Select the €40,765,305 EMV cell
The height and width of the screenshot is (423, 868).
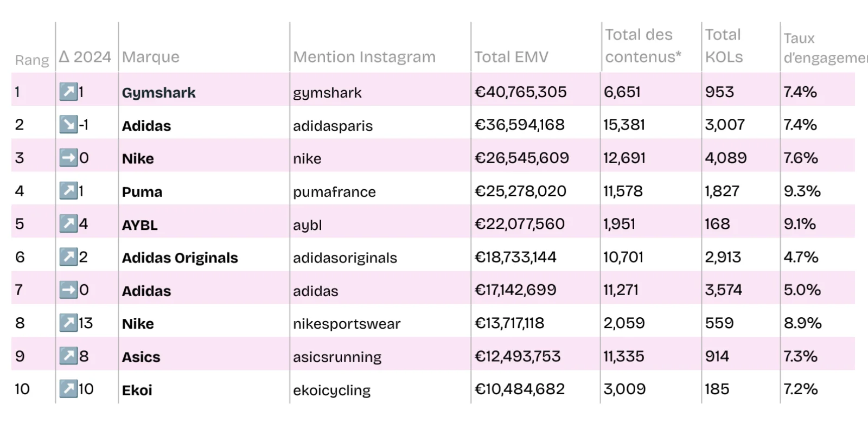pyautogui.click(x=520, y=92)
